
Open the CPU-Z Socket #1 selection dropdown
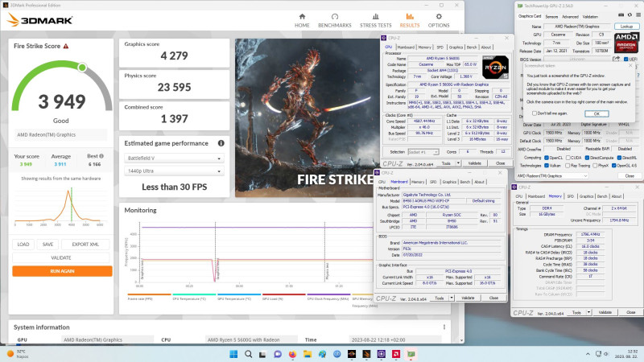423,152
